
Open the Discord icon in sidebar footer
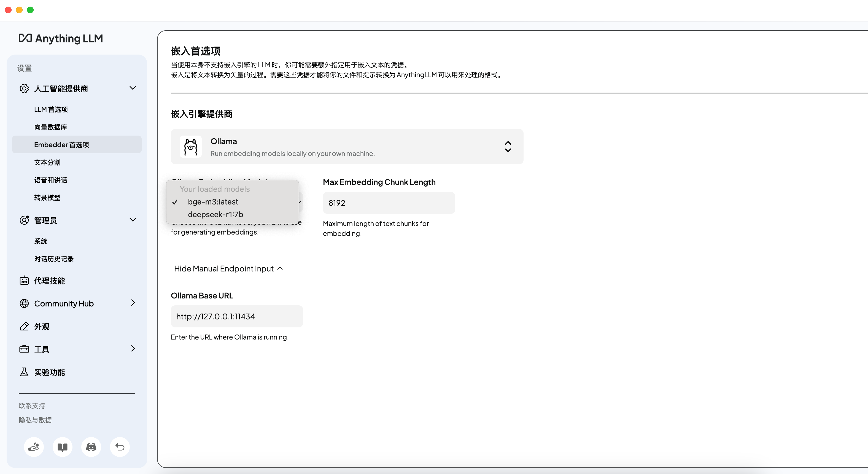click(91, 447)
